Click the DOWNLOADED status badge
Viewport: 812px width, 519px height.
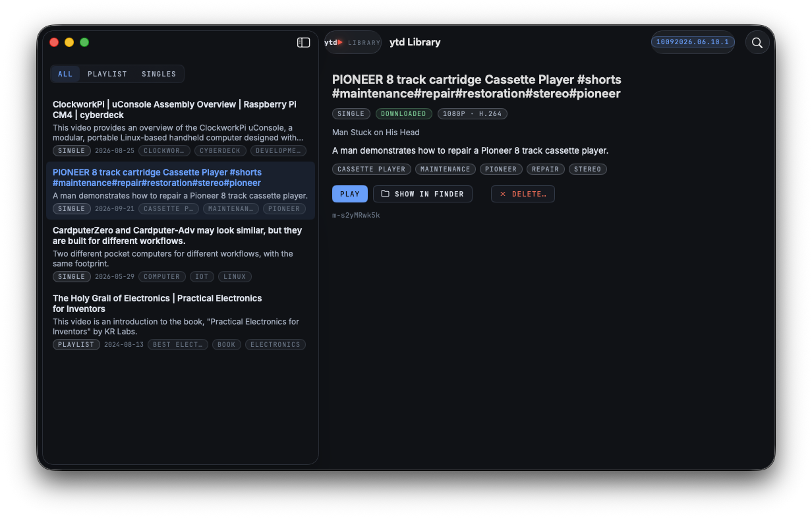pyautogui.click(x=404, y=114)
